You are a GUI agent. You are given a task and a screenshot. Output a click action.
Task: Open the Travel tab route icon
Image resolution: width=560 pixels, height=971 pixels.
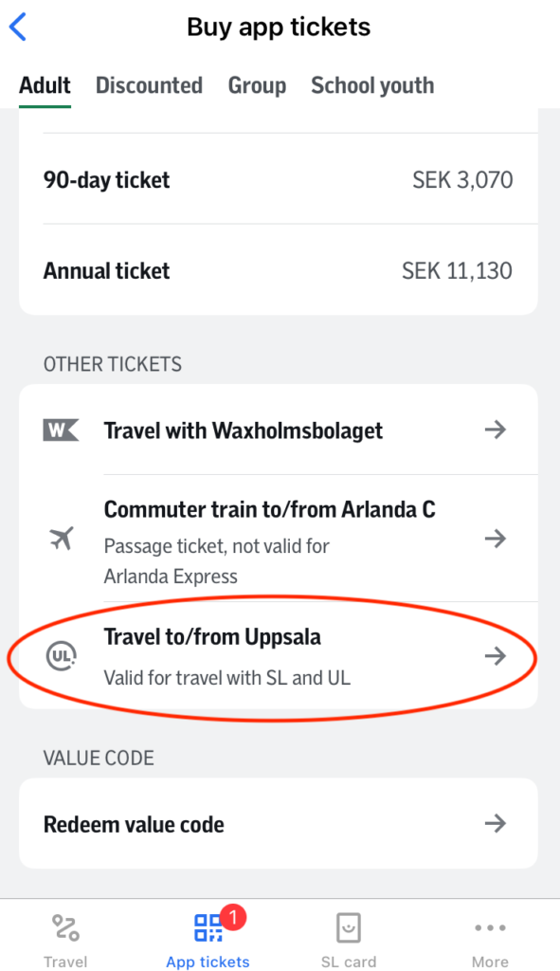(65, 927)
